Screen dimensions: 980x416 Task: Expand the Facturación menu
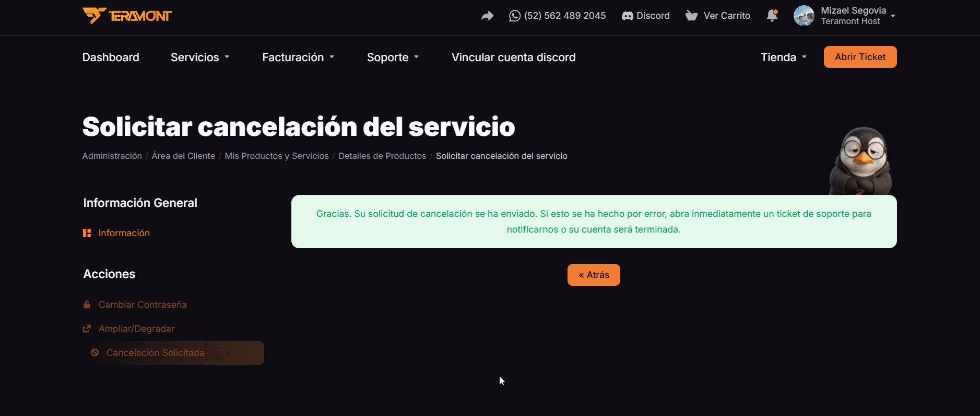pos(299,57)
